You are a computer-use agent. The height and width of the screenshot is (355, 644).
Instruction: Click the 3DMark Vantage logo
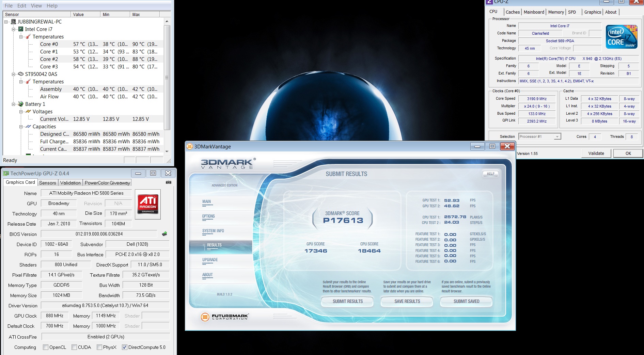[228, 163]
